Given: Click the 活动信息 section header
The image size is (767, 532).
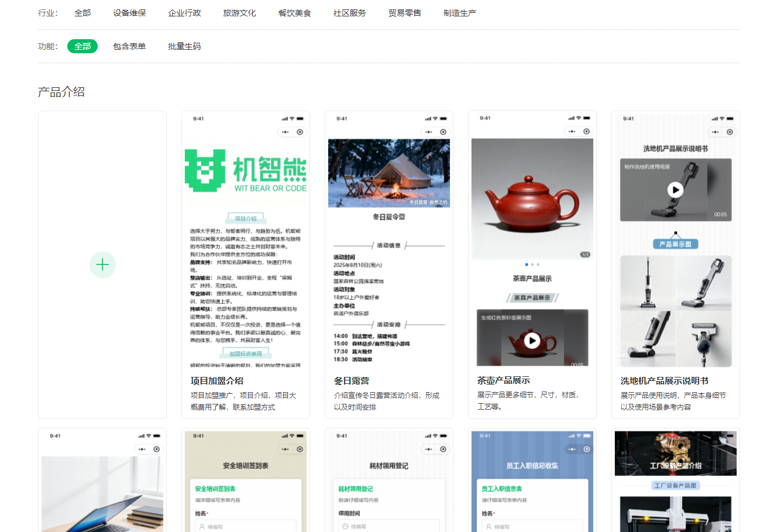Looking at the screenshot, I should point(389,245).
